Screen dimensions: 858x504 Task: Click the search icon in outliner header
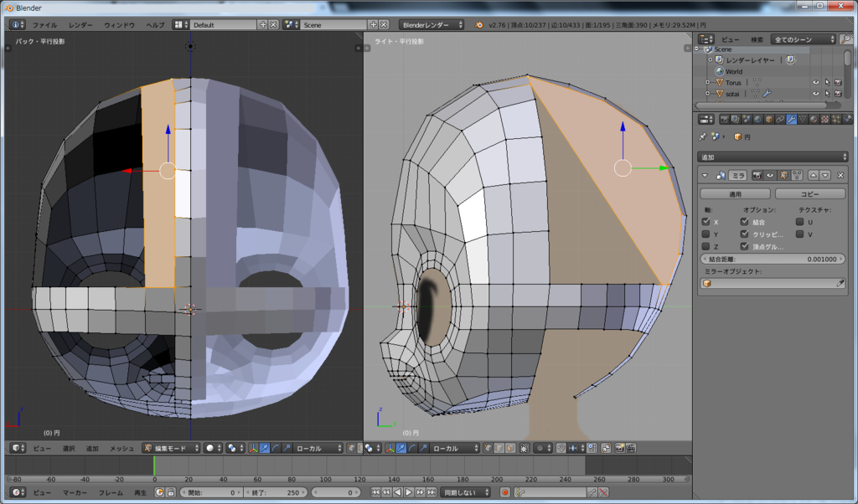click(x=845, y=39)
